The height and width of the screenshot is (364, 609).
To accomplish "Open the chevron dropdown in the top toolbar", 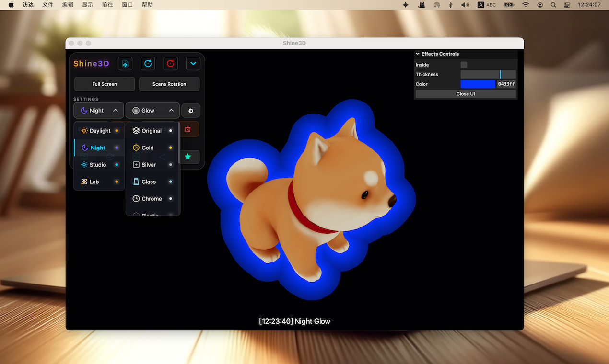I will [x=193, y=63].
